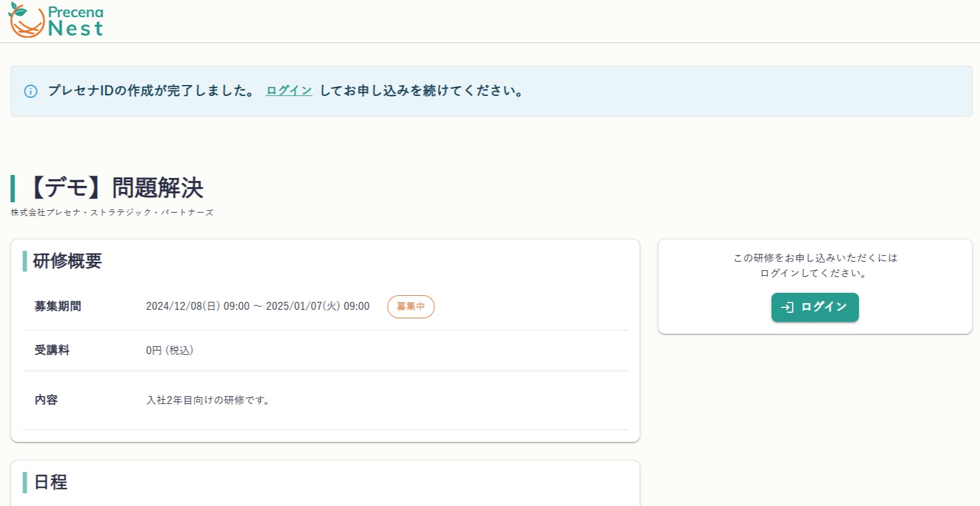This screenshot has height=506, width=980.
Task: Click the 受講料 row label
Action: click(x=52, y=350)
